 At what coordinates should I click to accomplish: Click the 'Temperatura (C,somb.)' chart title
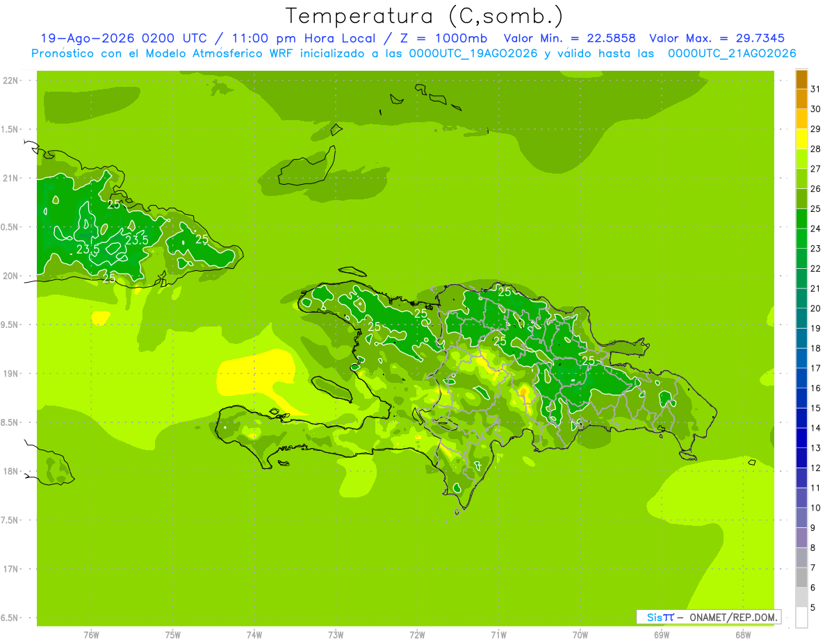pos(424,16)
